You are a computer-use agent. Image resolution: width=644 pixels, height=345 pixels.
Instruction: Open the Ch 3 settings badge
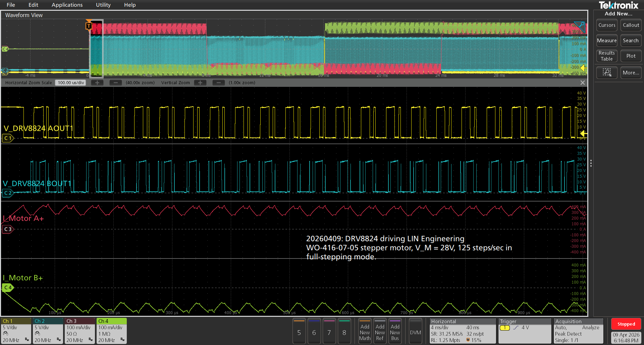80,331
